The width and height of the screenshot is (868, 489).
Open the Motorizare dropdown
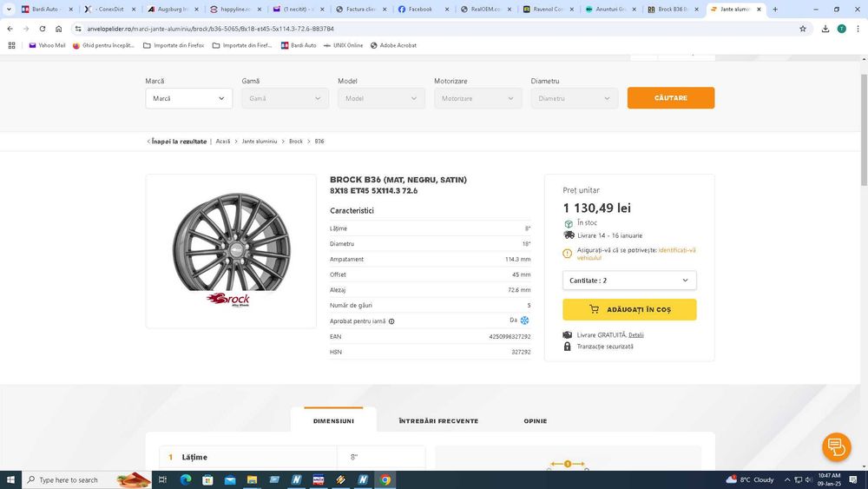[477, 98]
